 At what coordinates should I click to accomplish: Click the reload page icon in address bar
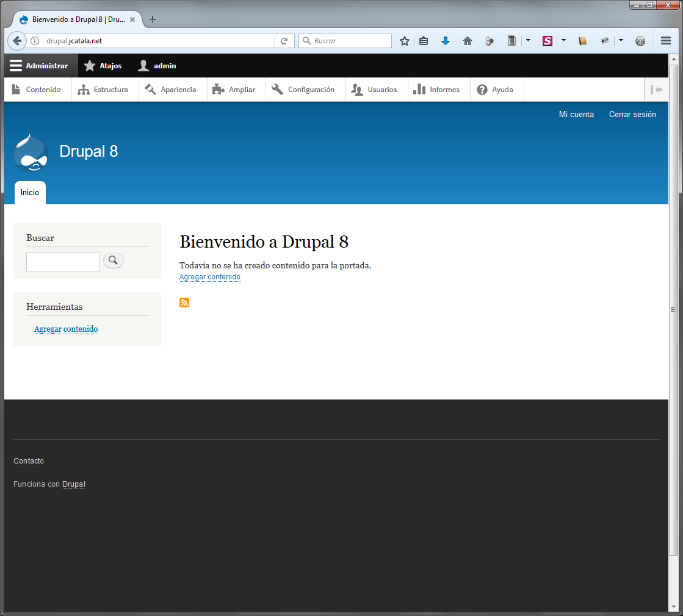point(284,41)
